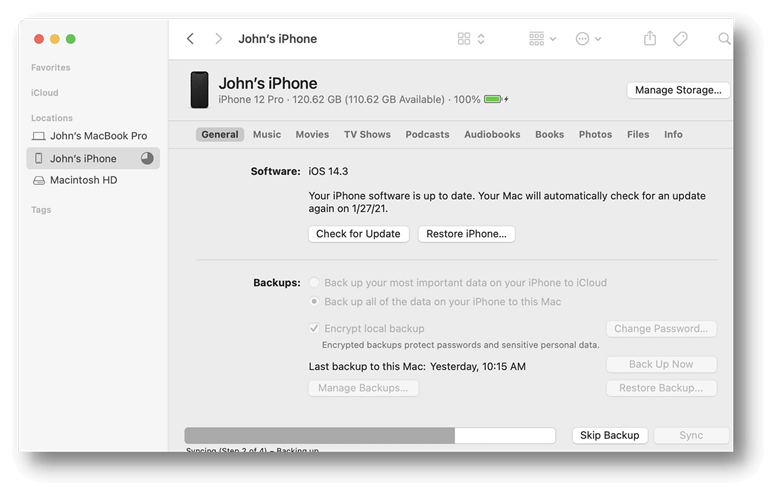Open the ellipsis action menu
The height and width of the screenshot is (494, 775).
click(x=588, y=39)
